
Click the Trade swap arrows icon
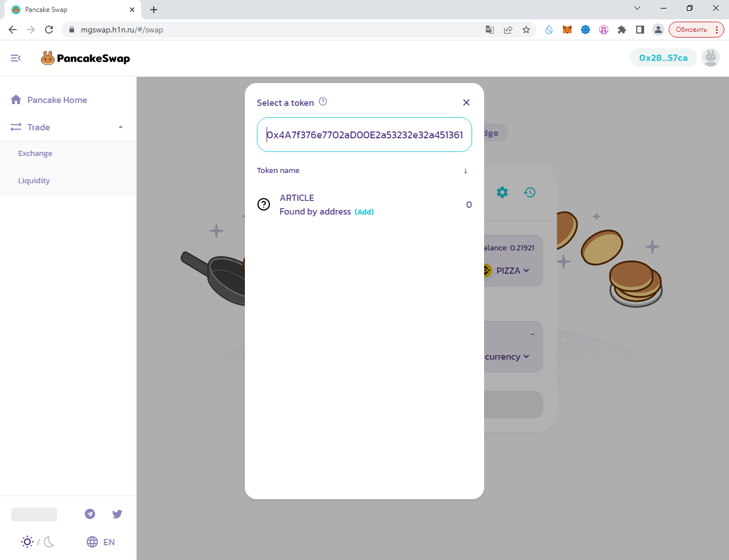pos(16,127)
